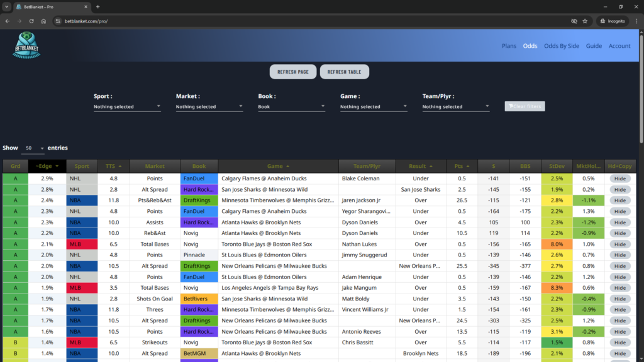Hide the Chris Bassitt row
644x362 pixels.
619,343
